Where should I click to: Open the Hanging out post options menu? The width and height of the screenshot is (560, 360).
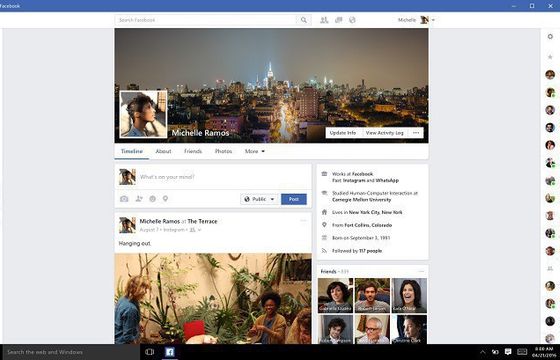tap(303, 221)
